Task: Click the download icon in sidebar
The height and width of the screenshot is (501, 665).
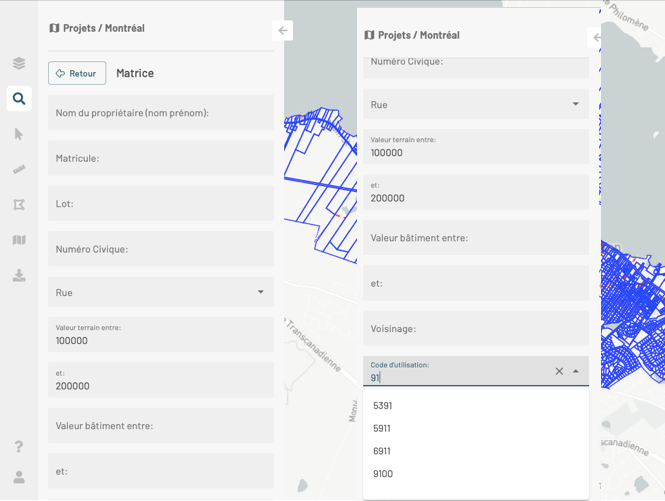Action: point(19,275)
